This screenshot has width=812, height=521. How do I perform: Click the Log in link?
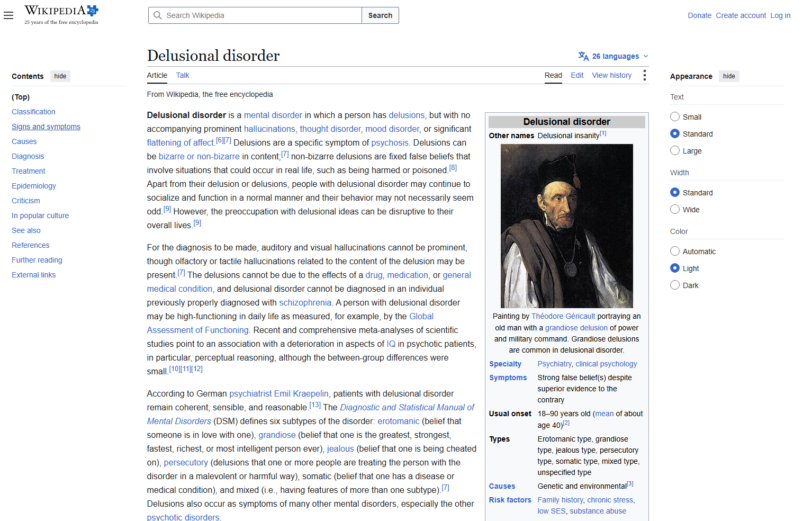click(x=780, y=15)
